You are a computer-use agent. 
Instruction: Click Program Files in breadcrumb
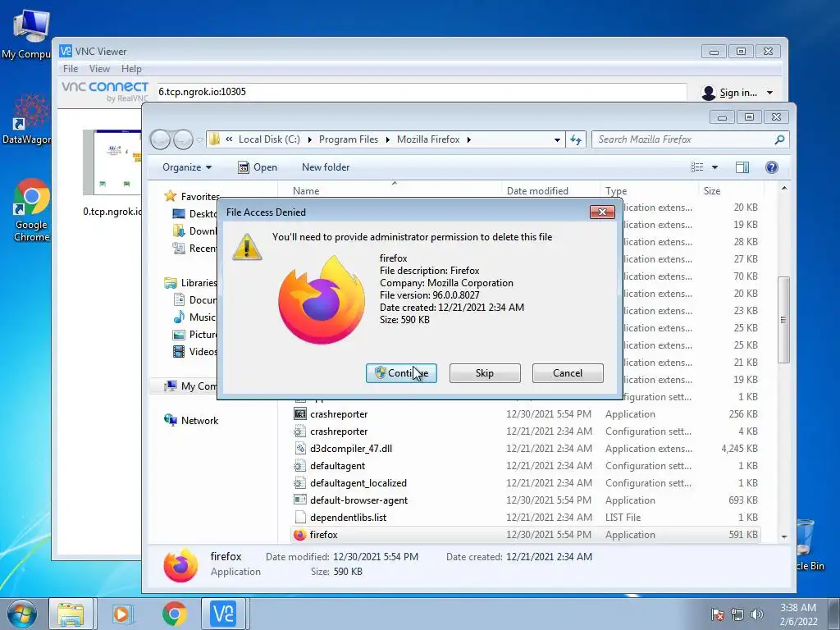tap(348, 139)
